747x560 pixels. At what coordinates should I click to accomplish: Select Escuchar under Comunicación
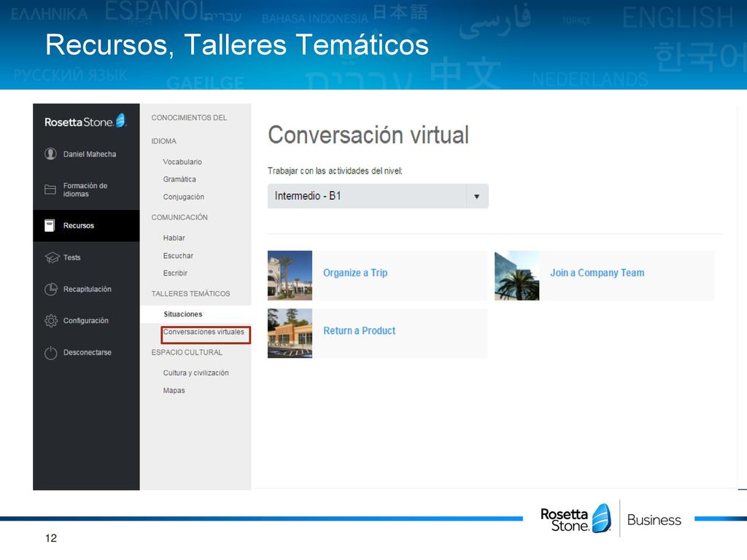[178, 256]
